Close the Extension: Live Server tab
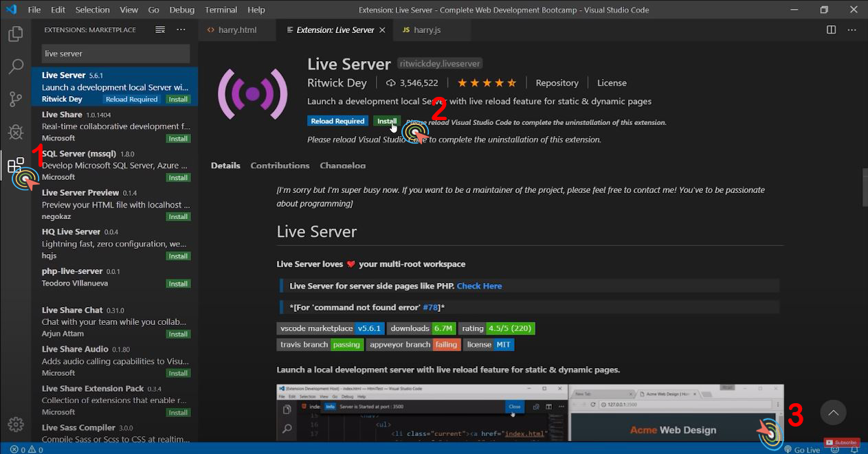868x454 pixels. pos(383,30)
